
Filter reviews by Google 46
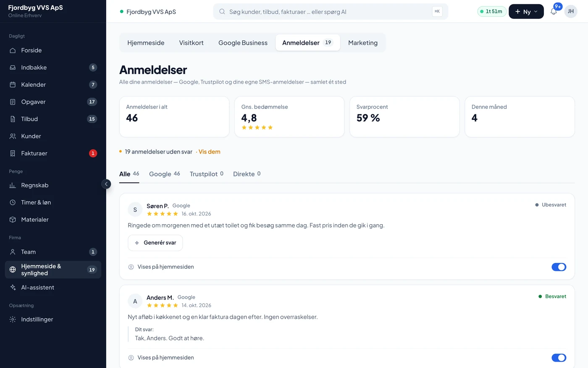coord(165,174)
